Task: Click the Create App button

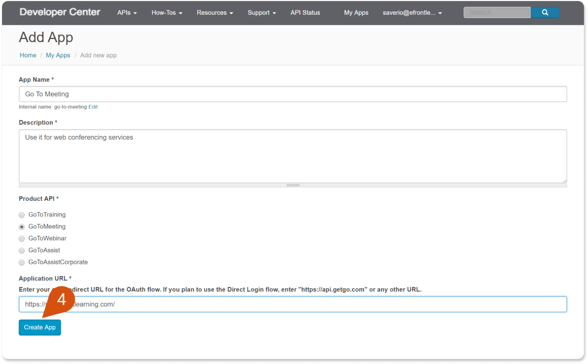Action: coord(40,327)
